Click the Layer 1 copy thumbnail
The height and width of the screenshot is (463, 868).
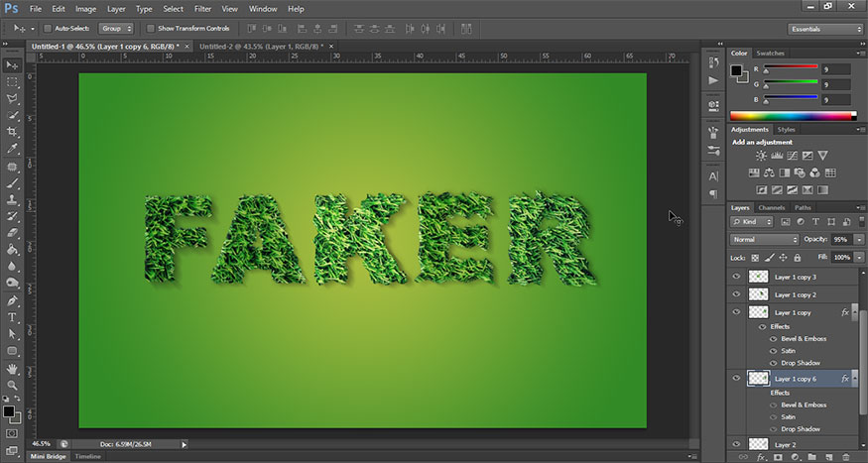click(758, 312)
